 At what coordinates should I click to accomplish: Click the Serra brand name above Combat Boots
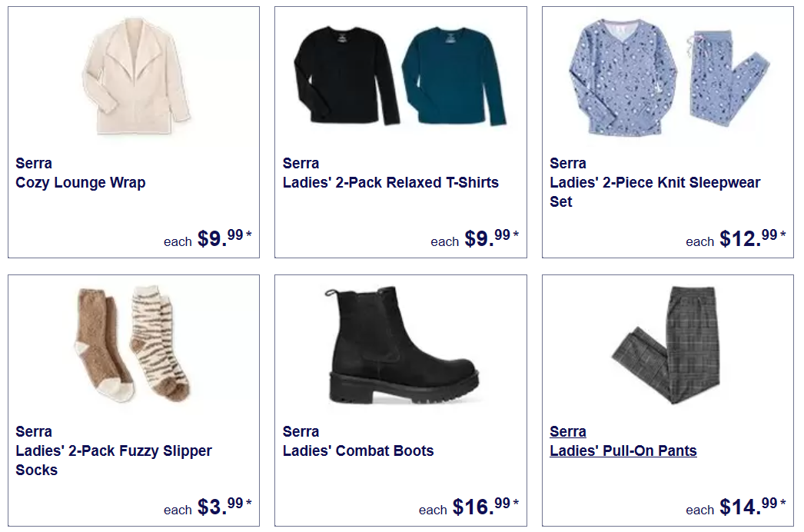click(x=301, y=432)
